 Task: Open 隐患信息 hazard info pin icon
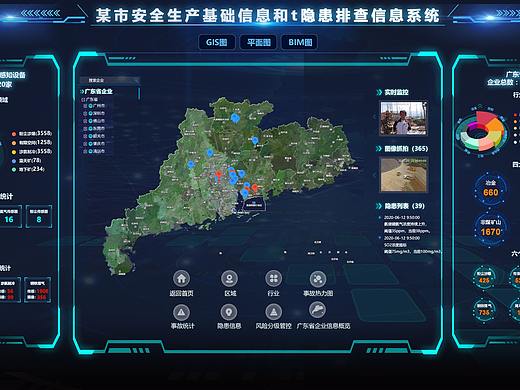tap(229, 312)
